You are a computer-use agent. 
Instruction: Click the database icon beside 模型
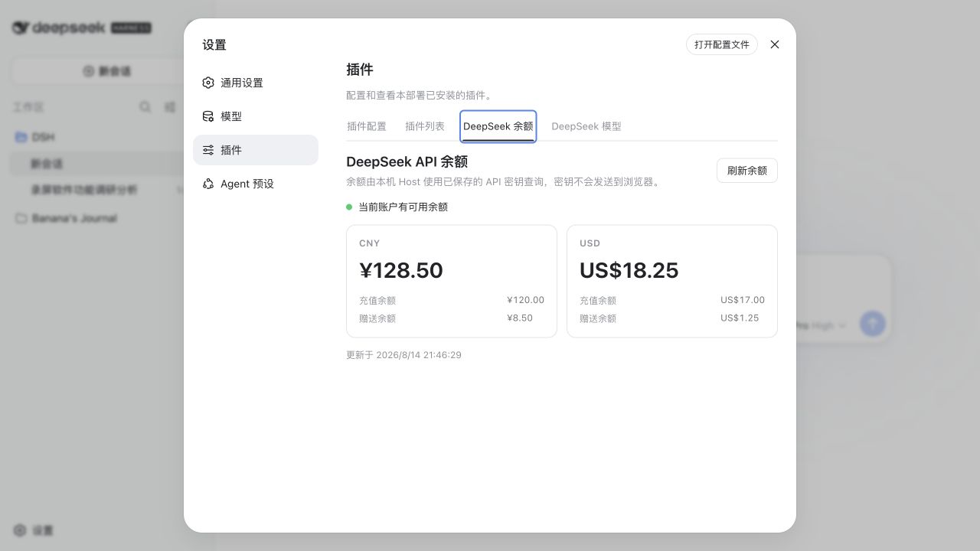click(x=208, y=116)
